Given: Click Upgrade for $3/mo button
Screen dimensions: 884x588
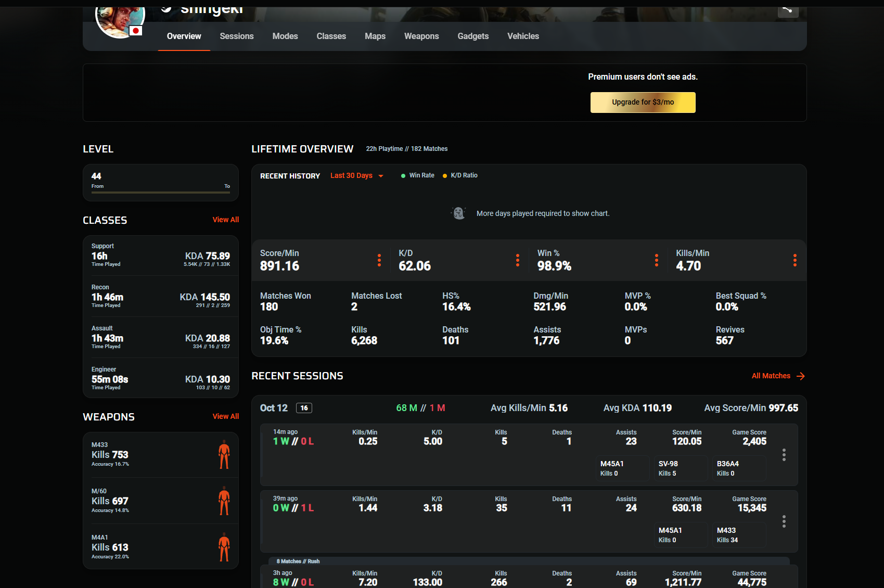Looking at the screenshot, I should 643,103.
